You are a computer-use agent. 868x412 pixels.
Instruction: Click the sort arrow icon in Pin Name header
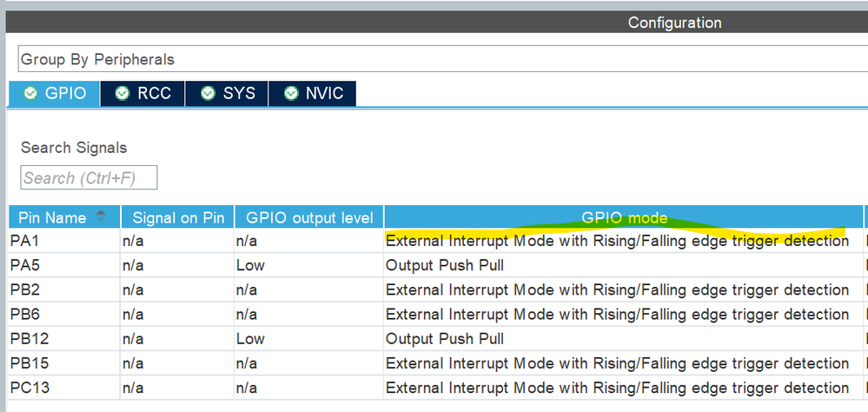click(x=101, y=216)
